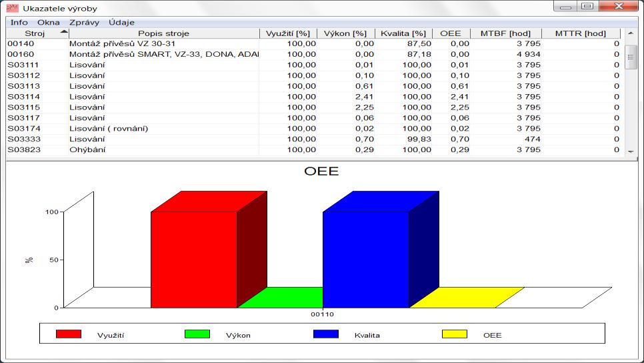Viewport: 644px width, 363px height.
Task: Click Kvalita value 99,83
Action: 419,139
